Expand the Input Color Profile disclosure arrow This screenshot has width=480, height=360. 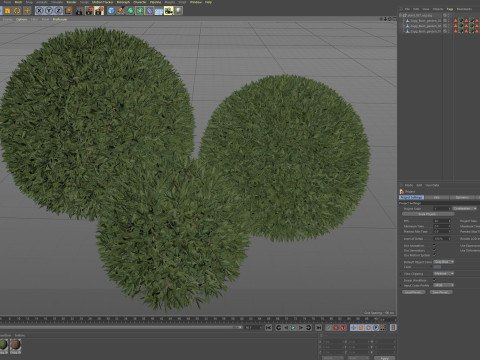[x=401, y=285]
